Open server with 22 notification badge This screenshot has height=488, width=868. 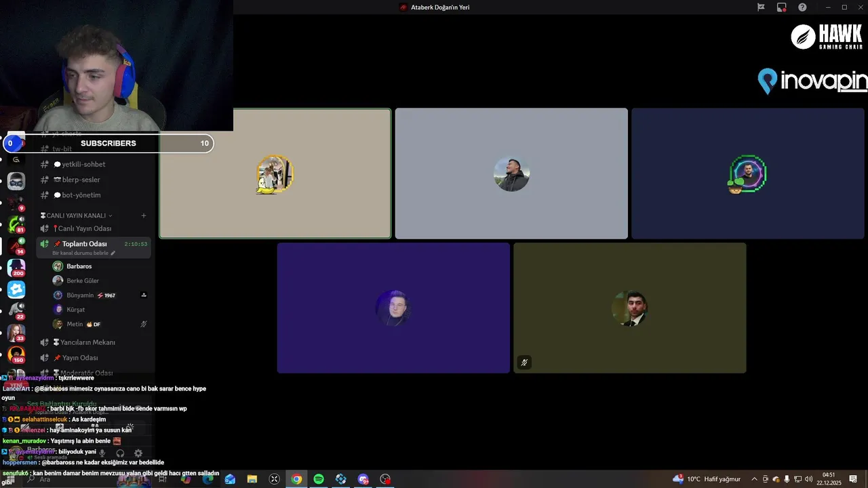coord(16,311)
